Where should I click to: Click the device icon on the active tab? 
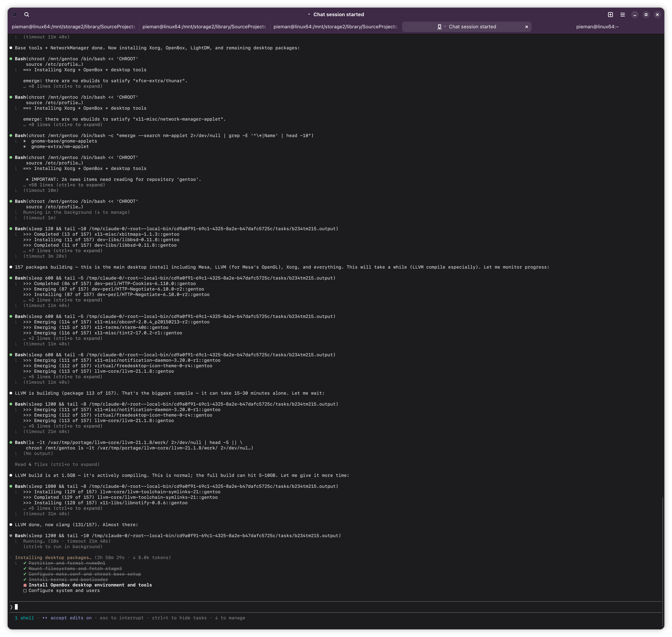(439, 27)
